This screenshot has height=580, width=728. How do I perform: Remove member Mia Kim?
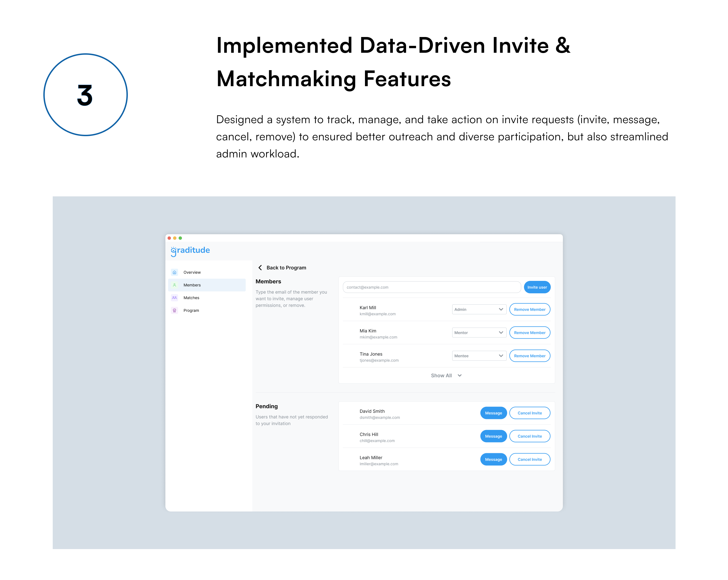tap(530, 333)
